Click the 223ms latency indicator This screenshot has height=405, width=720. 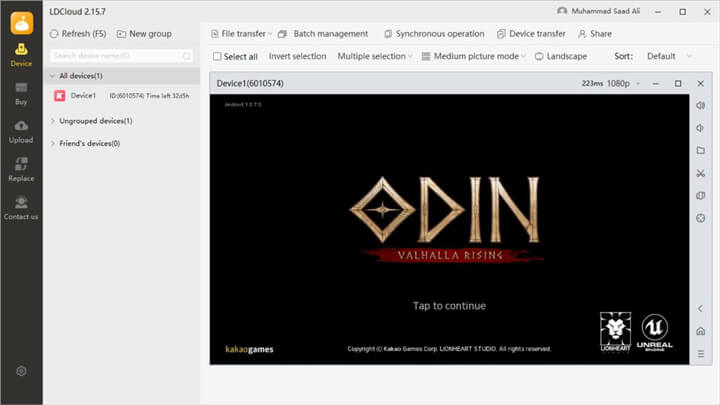(592, 84)
